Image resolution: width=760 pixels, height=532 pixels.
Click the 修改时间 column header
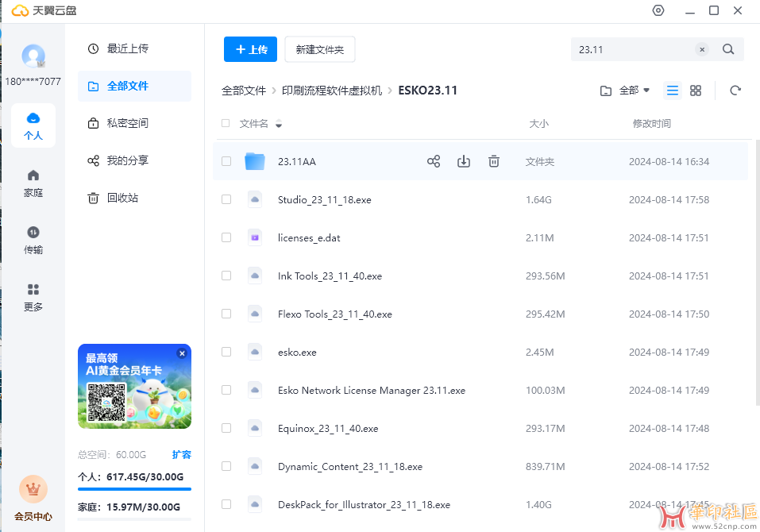point(652,124)
